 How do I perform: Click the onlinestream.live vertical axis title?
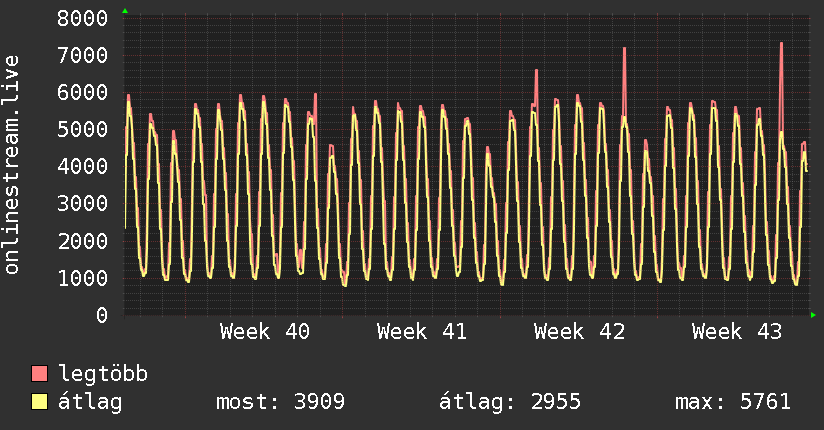tap(11, 165)
